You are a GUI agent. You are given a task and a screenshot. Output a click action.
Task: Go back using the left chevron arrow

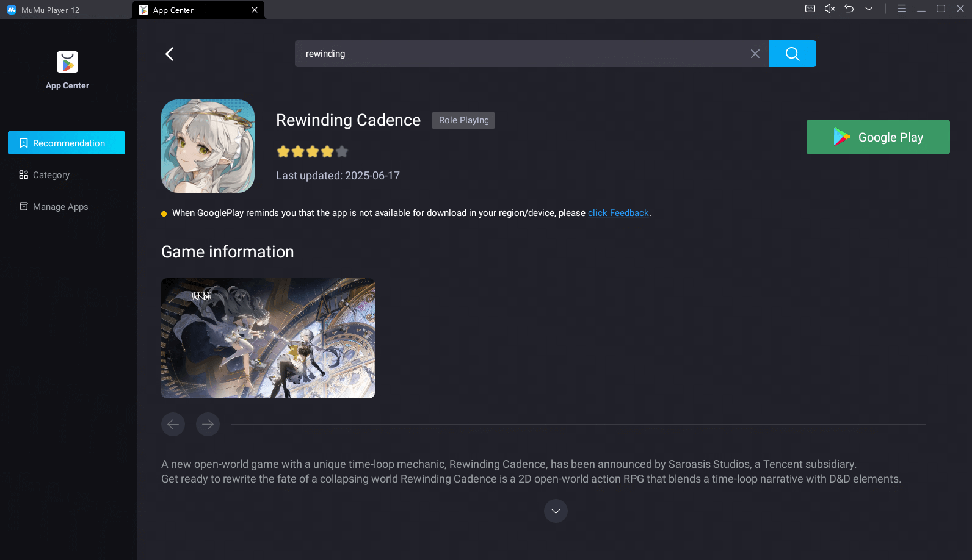(x=170, y=54)
